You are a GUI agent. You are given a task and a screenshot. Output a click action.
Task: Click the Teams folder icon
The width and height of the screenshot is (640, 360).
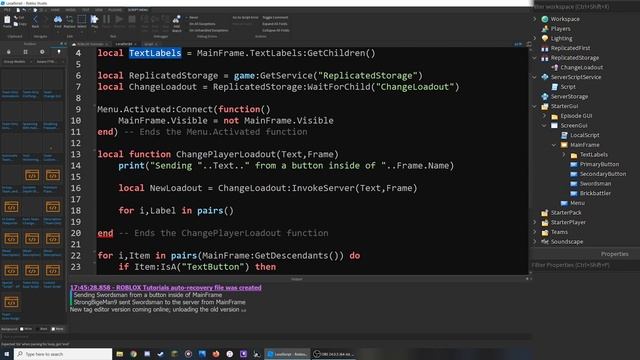(545, 232)
